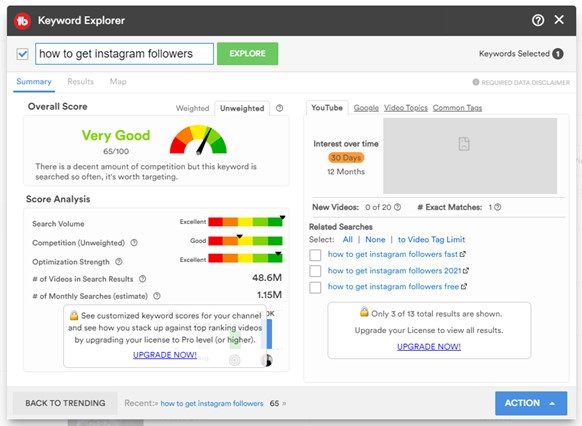Screen dimensions: 582x426
Task: Select 12 Months interest range
Action: click(346, 172)
